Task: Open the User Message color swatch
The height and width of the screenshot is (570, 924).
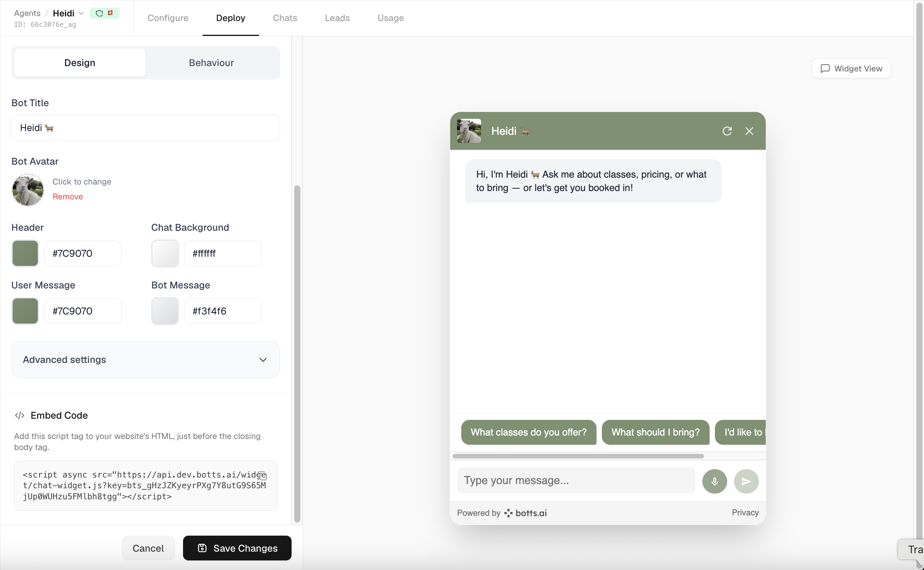Action: pos(25,311)
